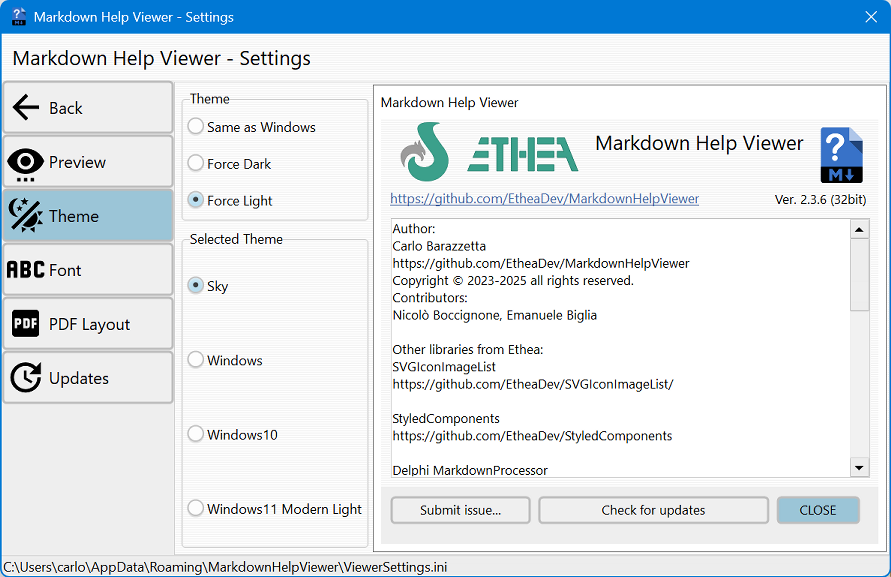The width and height of the screenshot is (891, 577).
Task: Select the Sky theme option
Action: coord(196,286)
